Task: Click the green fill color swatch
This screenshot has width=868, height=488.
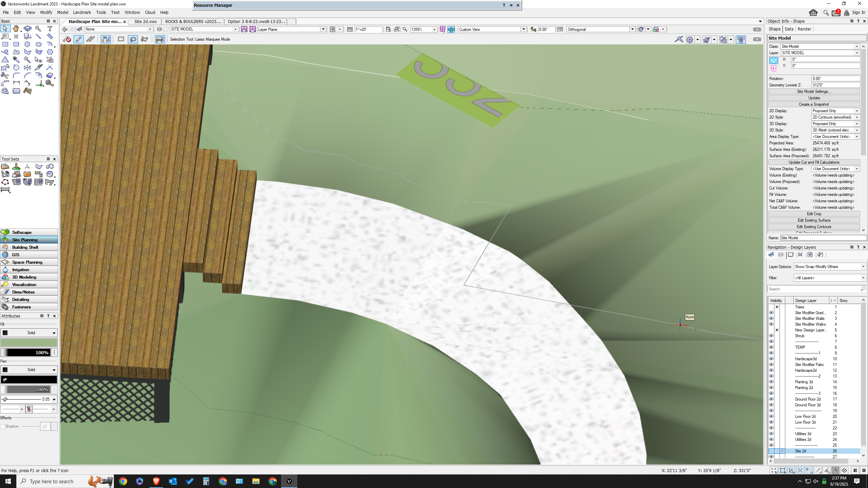Action: click(x=29, y=343)
